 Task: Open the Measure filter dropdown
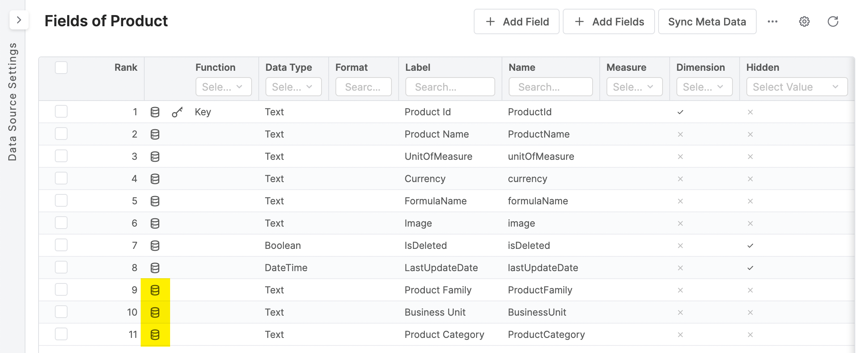[x=635, y=87]
